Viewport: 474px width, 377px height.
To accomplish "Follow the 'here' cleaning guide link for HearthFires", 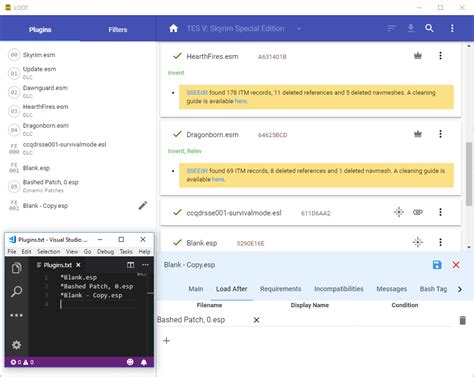I will click(240, 101).
